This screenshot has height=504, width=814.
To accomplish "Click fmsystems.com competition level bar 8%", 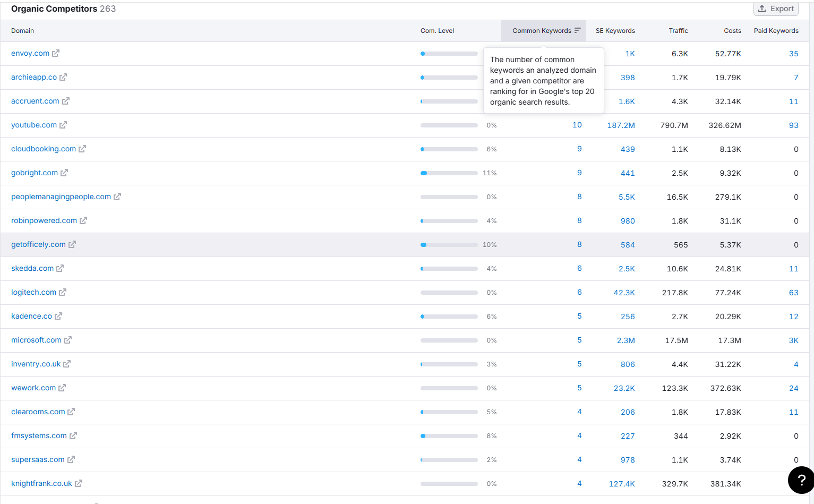I will (449, 436).
